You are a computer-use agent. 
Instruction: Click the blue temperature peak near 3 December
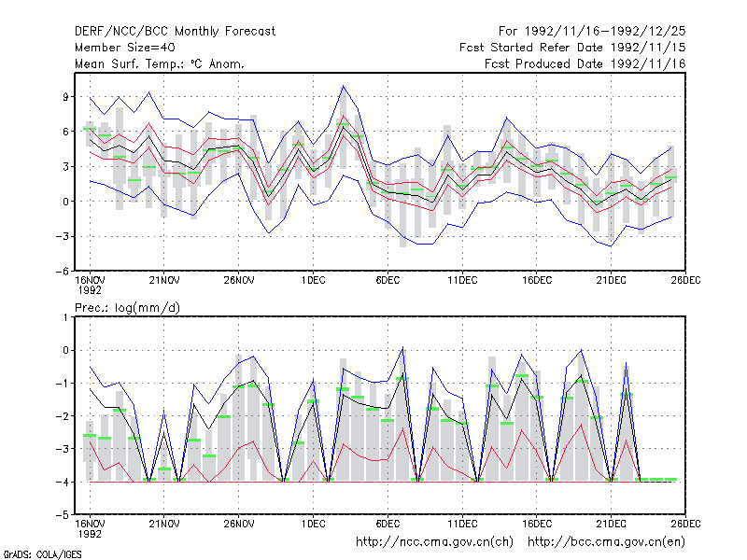tap(343, 86)
